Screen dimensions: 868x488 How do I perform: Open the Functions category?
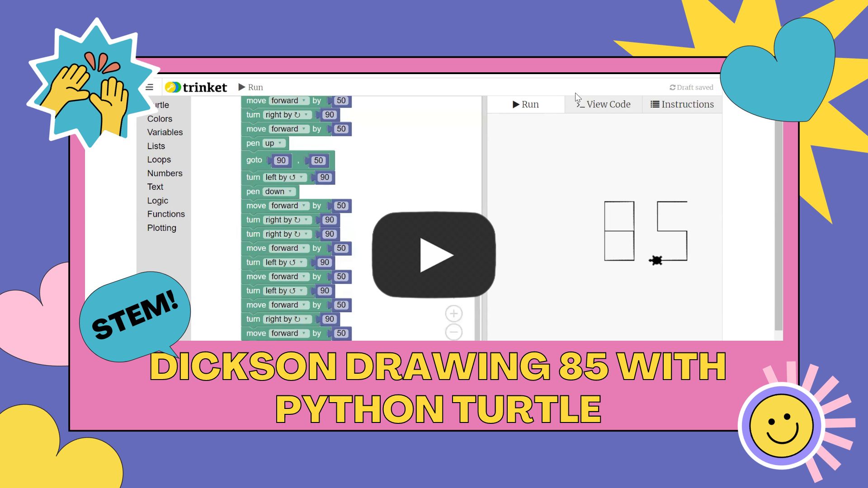[166, 214]
